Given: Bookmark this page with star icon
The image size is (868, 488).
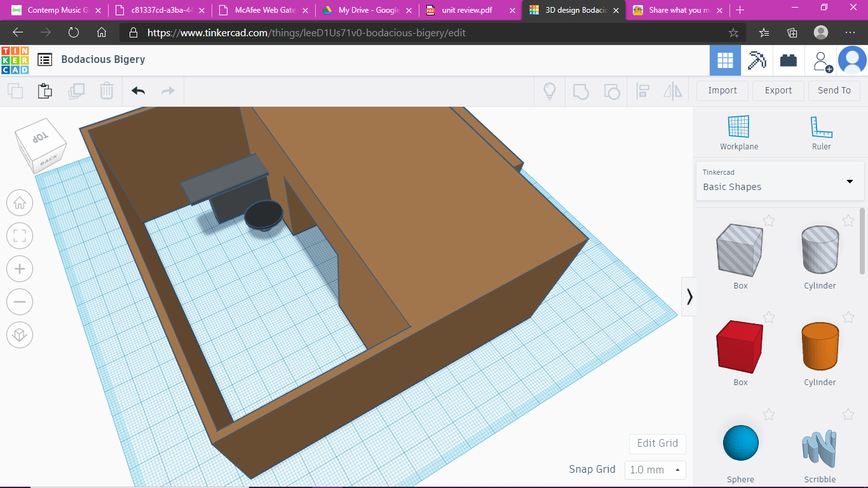Looking at the screenshot, I should [733, 32].
